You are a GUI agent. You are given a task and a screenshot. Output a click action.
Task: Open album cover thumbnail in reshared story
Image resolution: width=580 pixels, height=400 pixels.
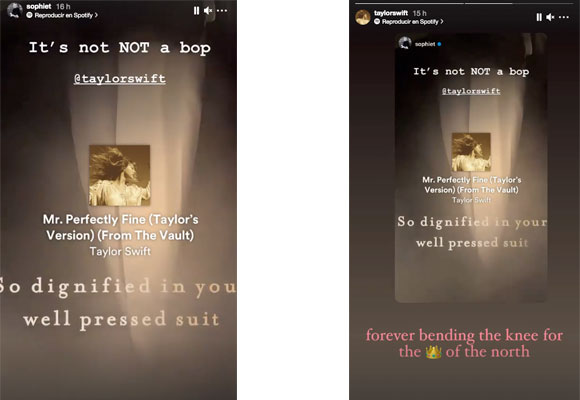[471, 152]
